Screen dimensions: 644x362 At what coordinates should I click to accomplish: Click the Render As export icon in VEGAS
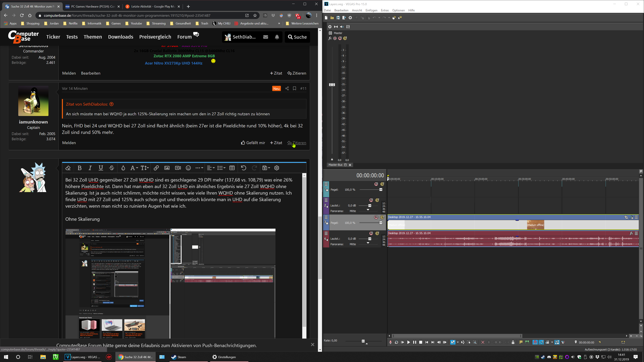(344, 18)
